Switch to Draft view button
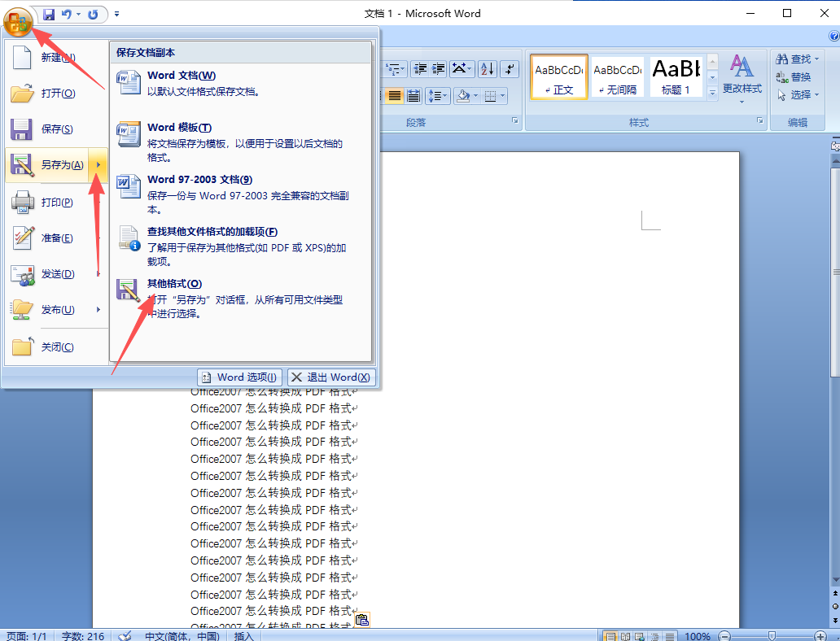This screenshot has width=840, height=641. pos(669,635)
